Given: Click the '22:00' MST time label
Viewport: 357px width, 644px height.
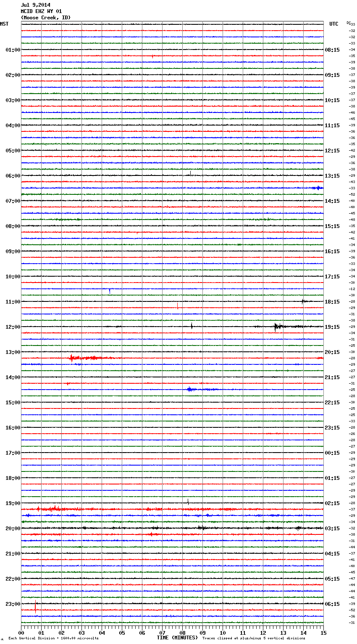Looking at the screenshot, I should pyautogui.click(x=13, y=579).
